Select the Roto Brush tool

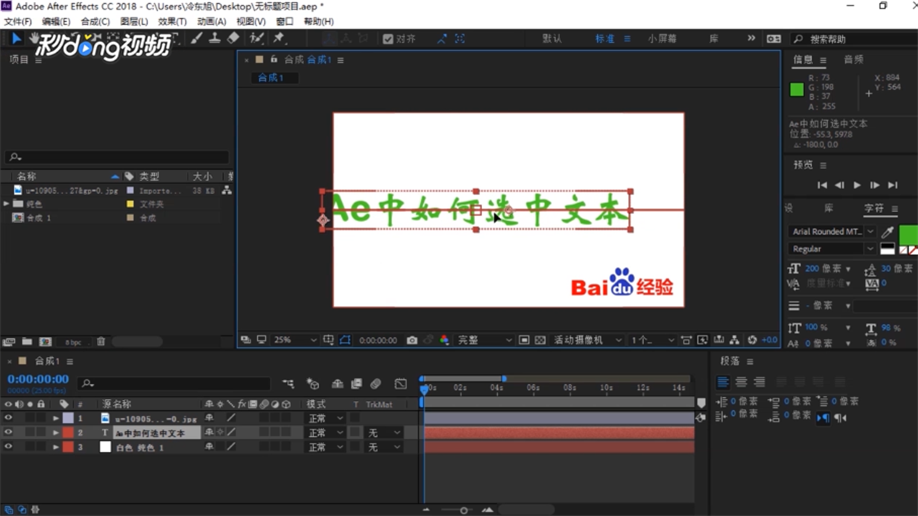pyautogui.click(x=256, y=39)
